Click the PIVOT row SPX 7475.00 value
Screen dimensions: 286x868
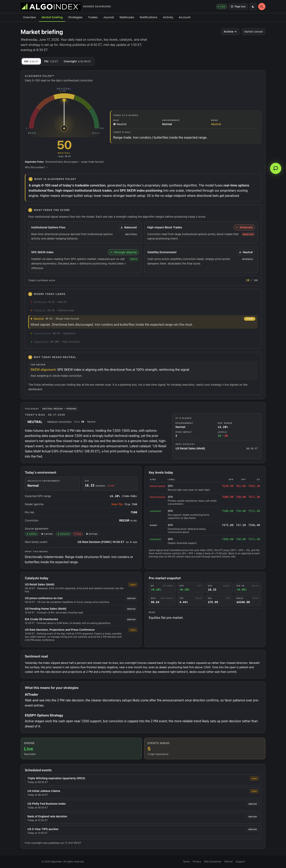pyautogui.click(x=227, y=525)
